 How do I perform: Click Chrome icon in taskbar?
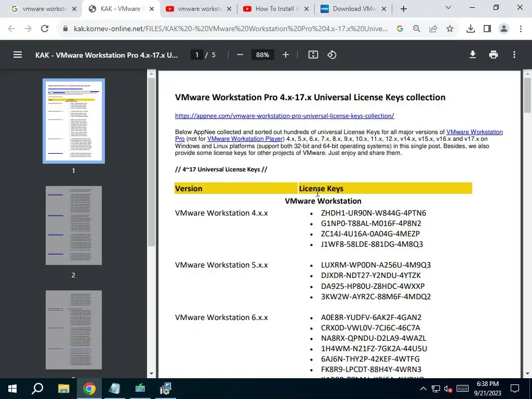click(89, 389)
